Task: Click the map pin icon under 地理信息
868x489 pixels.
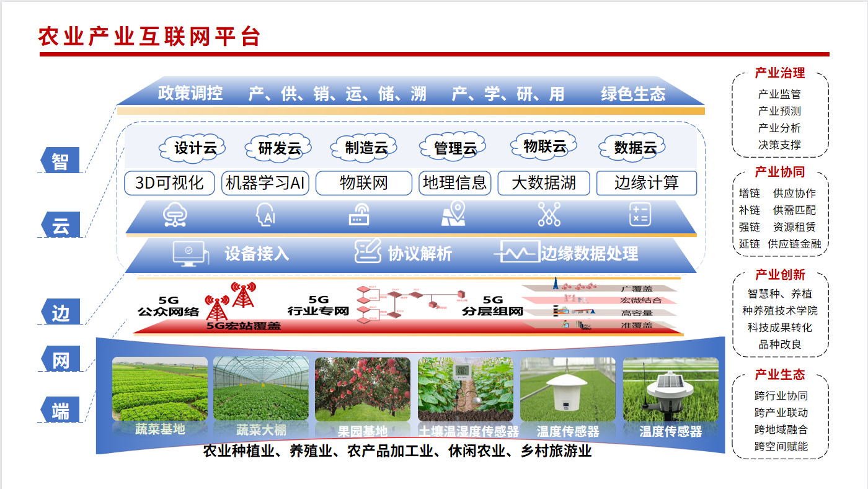Action: (453, 214)
